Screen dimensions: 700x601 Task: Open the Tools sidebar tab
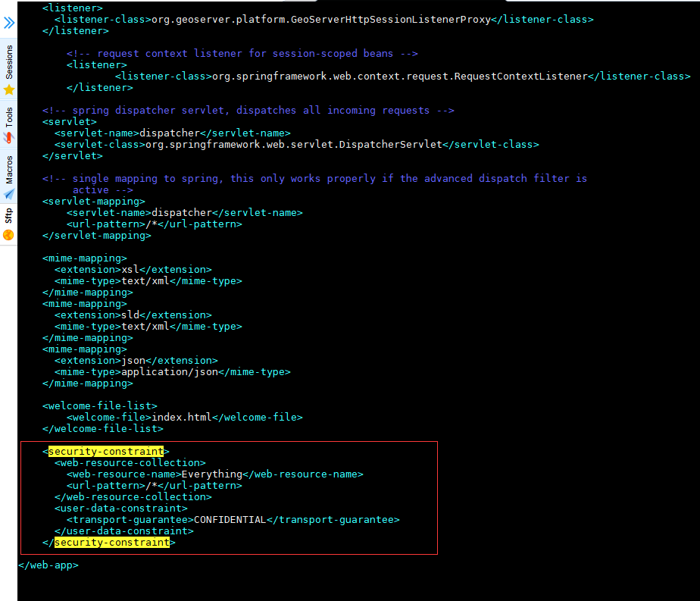coord(9,125)
